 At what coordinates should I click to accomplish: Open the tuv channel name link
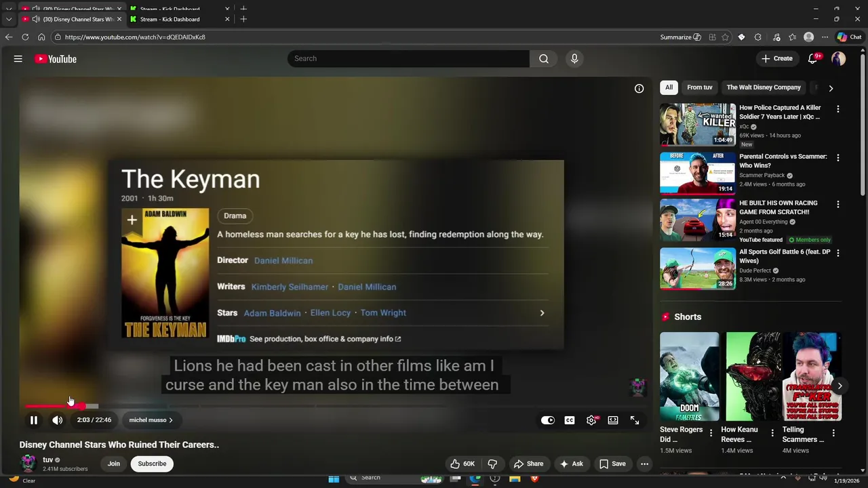47,460
